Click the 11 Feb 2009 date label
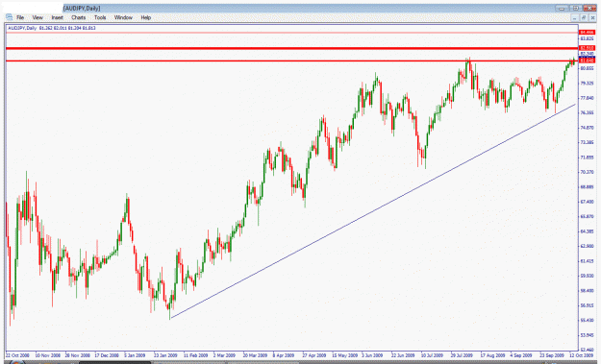Screen dimensions: 601x364 pos(196,355)
